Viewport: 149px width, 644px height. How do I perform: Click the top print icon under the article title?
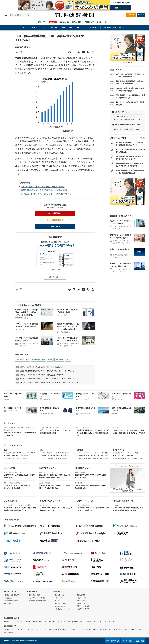[70, 52]
